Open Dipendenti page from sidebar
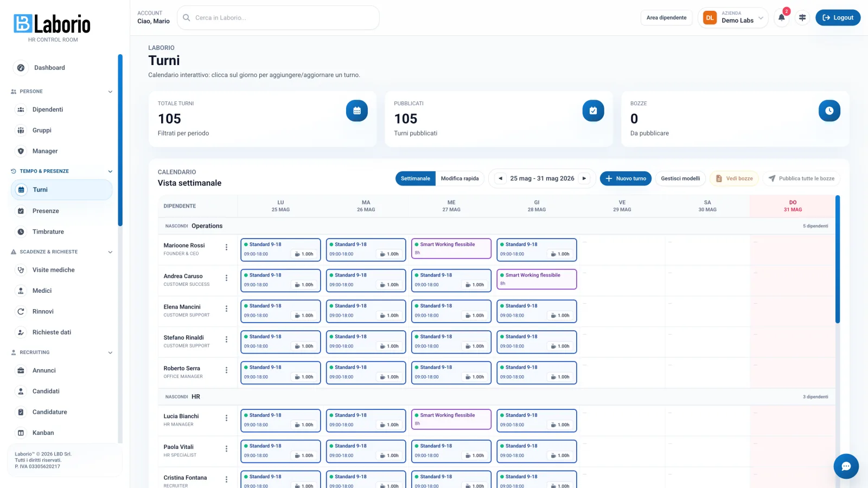The image size is (868, 488). 61,110
